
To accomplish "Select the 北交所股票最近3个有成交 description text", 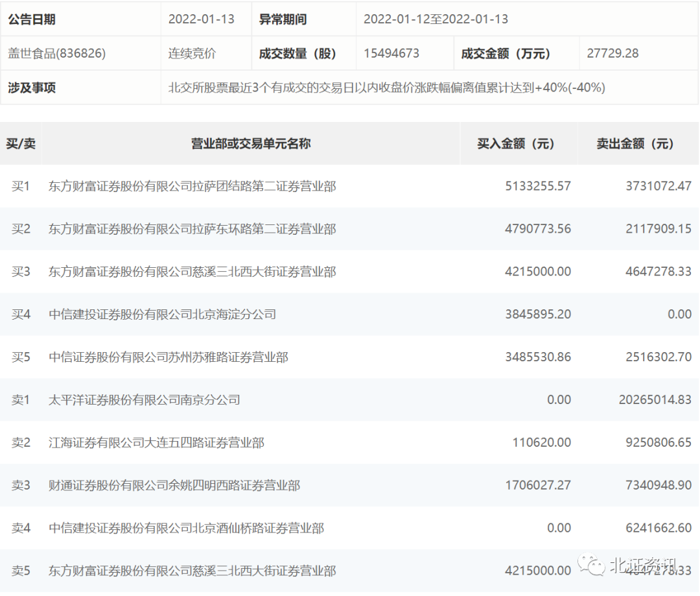I will click(386, 88).
